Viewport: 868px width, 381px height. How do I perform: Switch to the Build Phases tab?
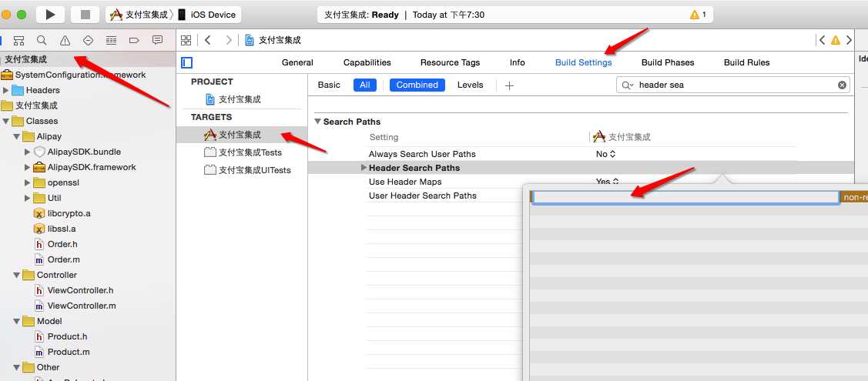point(668,62)
